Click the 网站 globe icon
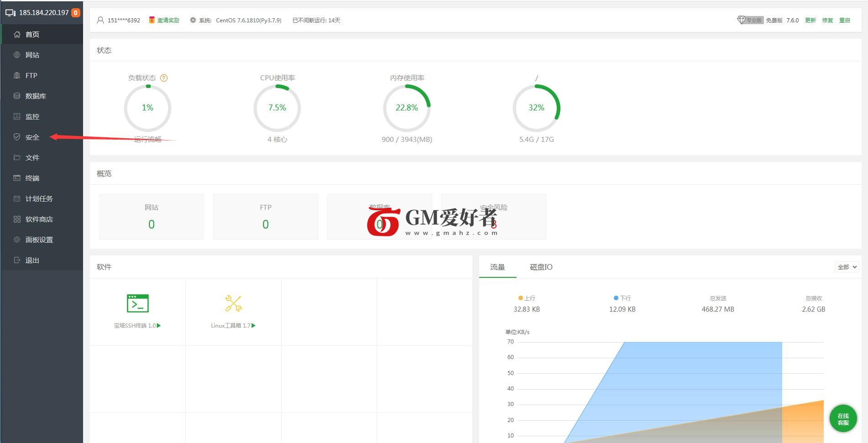 click(17, 55)
